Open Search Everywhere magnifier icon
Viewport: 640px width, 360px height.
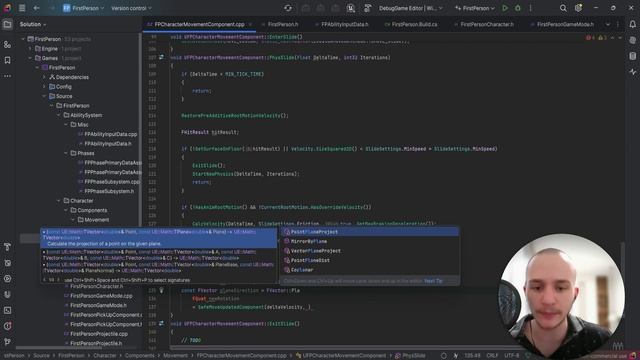coord(563,8)
